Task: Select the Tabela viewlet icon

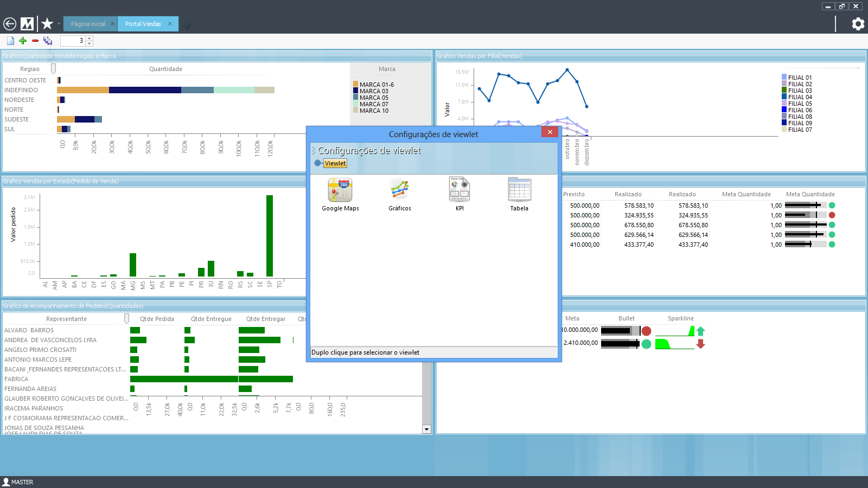Action: pos(519,190)
